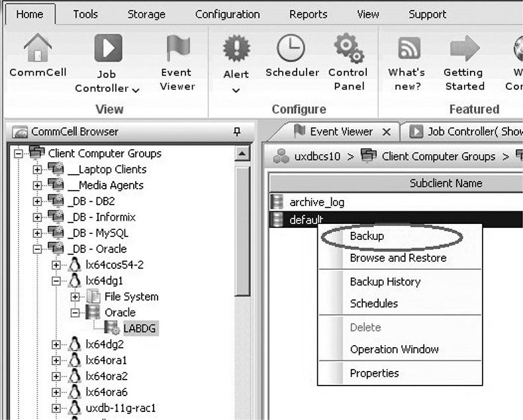
Task: Click the Client Computer Groups breadcrumb link
Action: [x=438, y=156]
